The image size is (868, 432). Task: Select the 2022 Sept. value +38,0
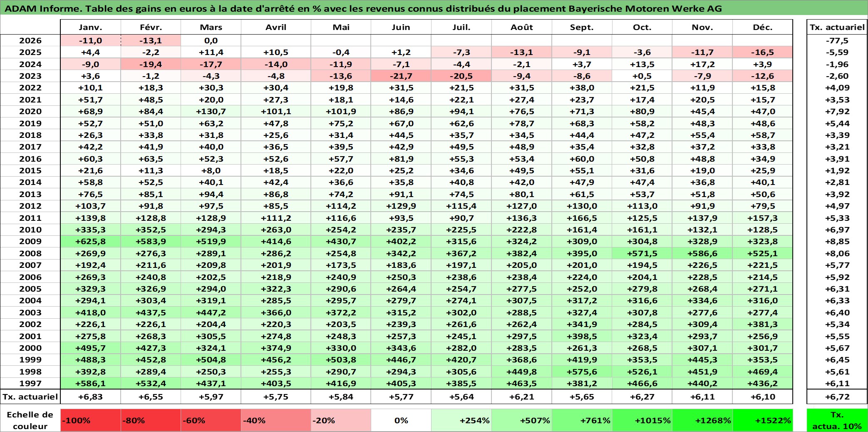click(582, 87)
